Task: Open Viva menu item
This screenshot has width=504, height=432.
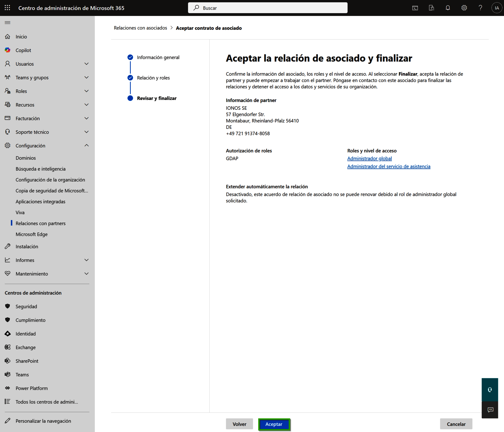Action: 20,212
